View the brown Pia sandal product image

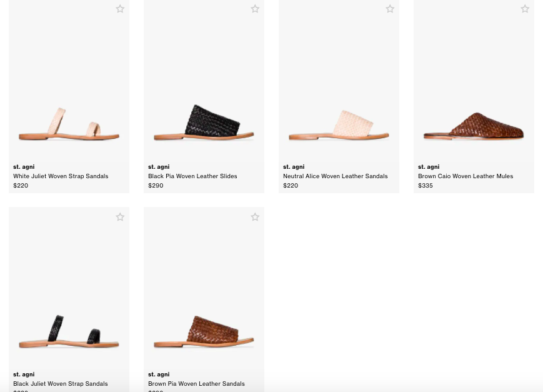pyautogui.click(x=204, y=331)
